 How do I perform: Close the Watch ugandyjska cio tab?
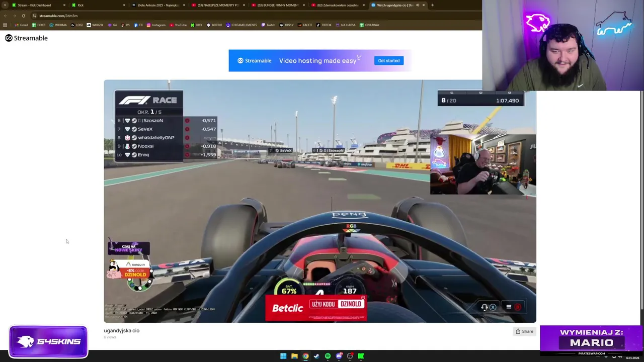(x=424, y=5)
